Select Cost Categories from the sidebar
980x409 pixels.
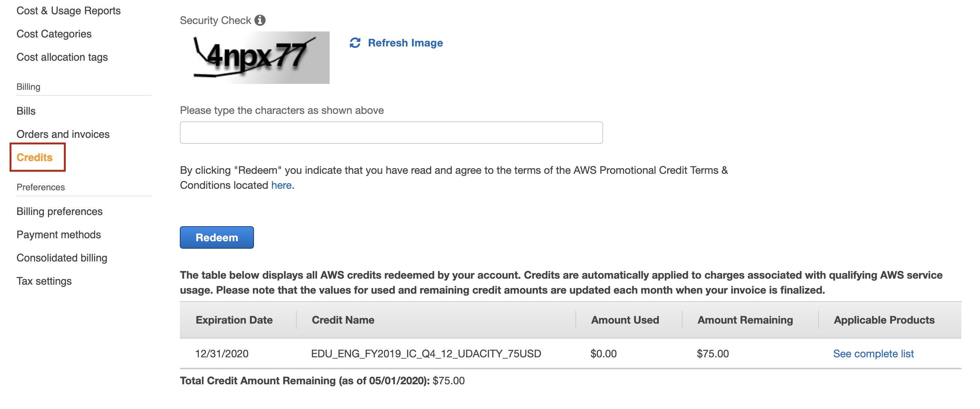tap(54, 33)
